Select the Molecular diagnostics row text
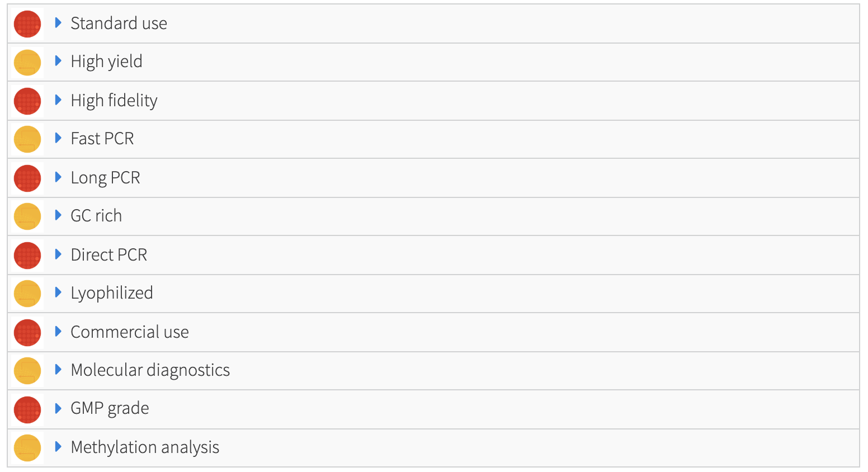 [150, 370]
